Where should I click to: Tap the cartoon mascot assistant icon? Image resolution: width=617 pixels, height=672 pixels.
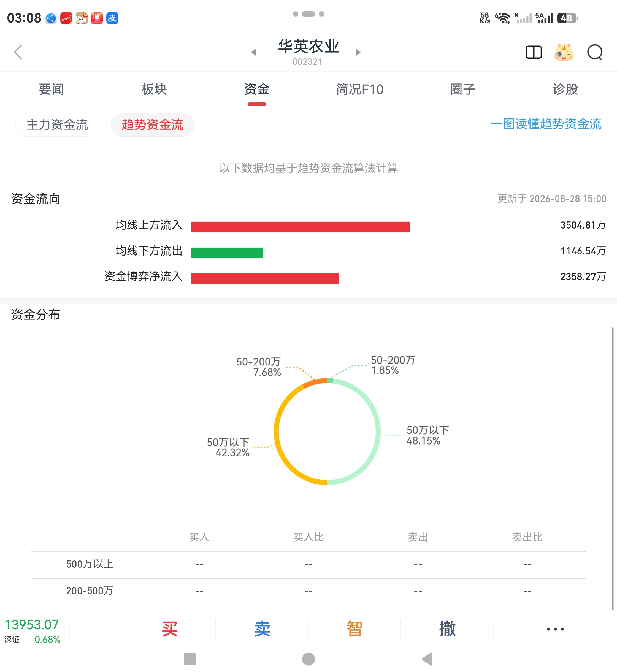(564, 52)
